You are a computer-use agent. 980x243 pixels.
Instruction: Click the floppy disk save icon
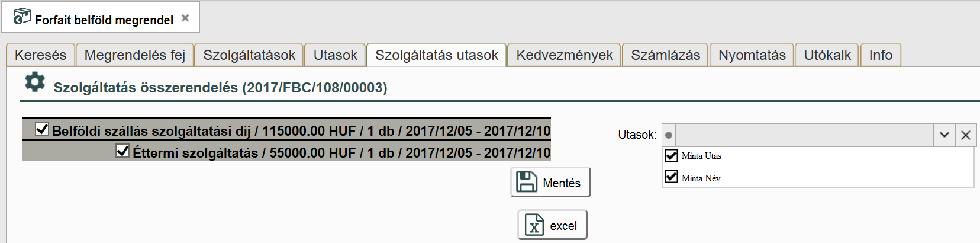(x=527, y=182)
